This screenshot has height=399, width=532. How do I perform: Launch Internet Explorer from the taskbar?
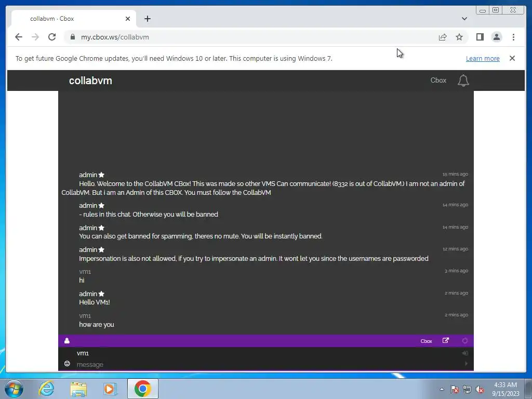46,389
